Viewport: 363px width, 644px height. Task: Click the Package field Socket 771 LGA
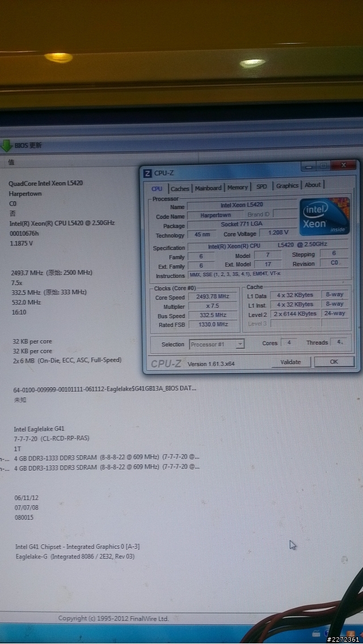pos(242,224)
